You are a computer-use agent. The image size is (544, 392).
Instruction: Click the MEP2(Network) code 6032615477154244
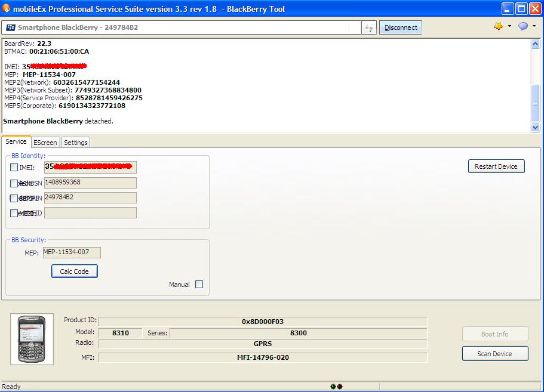[87, 82]
